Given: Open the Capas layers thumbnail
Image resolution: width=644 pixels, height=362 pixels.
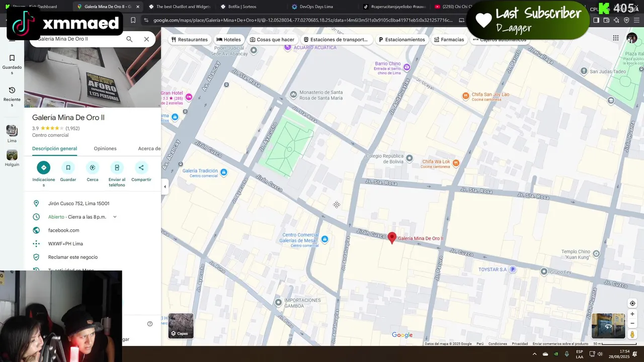Looking at the screenshot, I should click(x=181, y=326).
